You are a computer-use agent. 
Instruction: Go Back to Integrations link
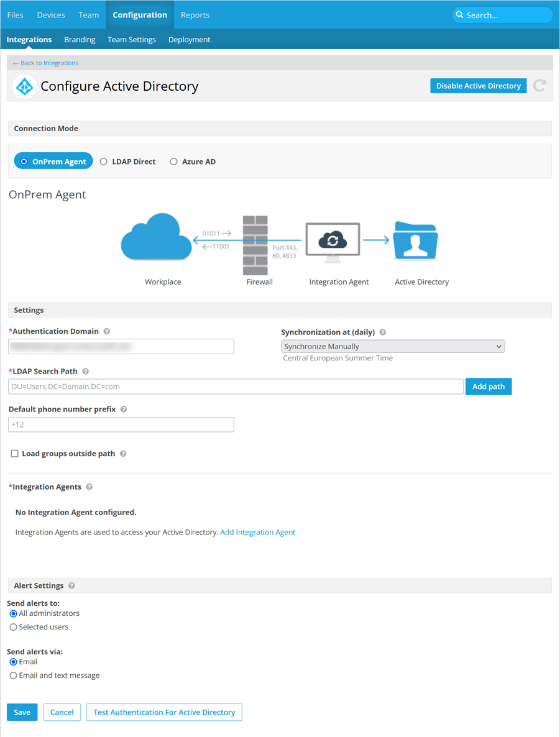(45, 63)
